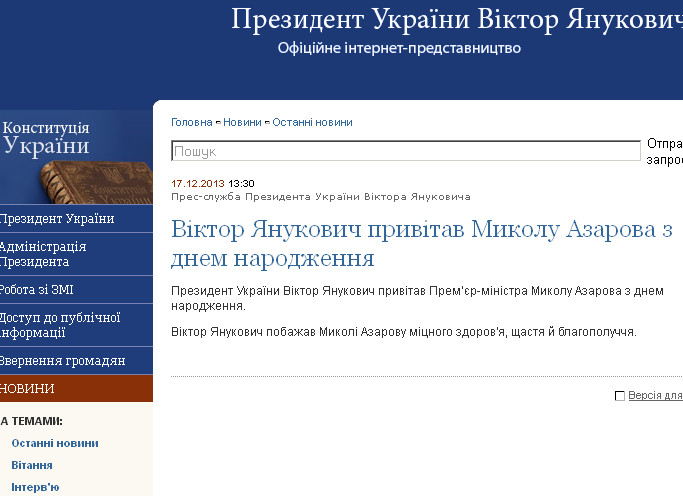Click the Офіційне інтернет-представництво subtitle
The image size is (683, 496).
[x=399, y=48]
